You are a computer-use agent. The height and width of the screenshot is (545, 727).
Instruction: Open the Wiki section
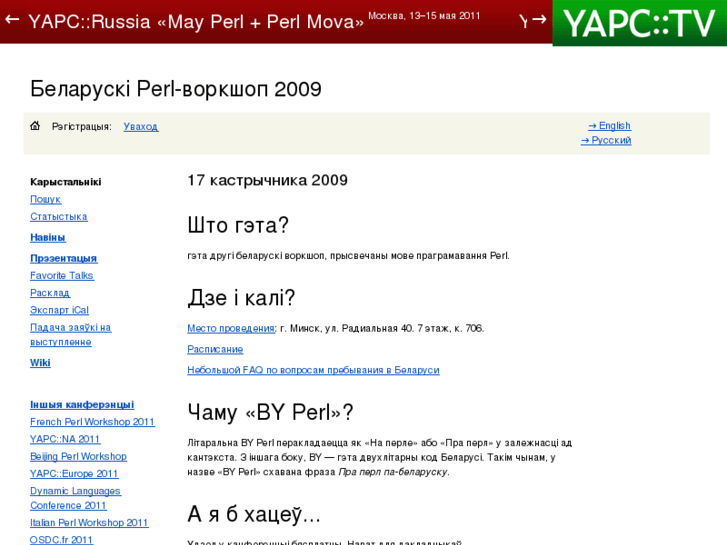click(x=40, y=363)
